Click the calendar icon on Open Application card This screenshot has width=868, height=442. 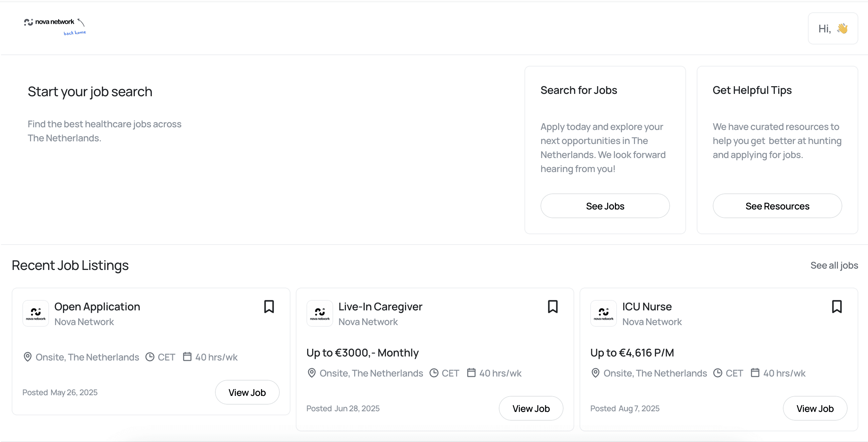point(187,357)
